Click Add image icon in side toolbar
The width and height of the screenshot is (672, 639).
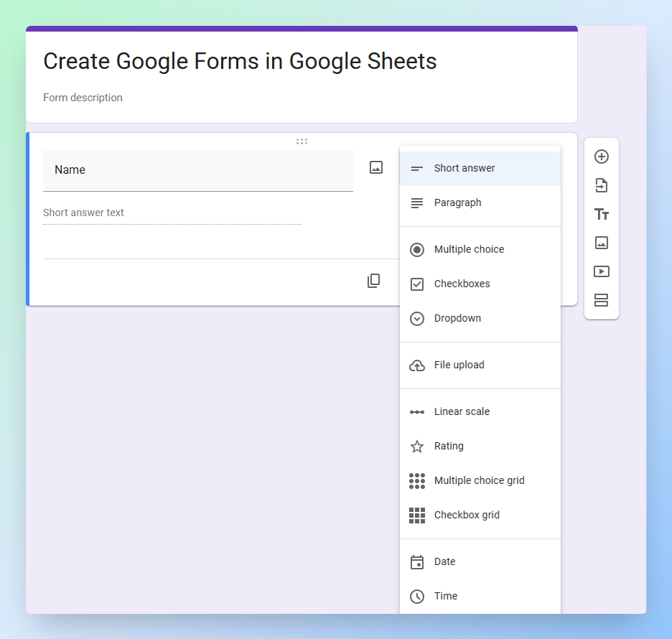(x=602, y=243)
